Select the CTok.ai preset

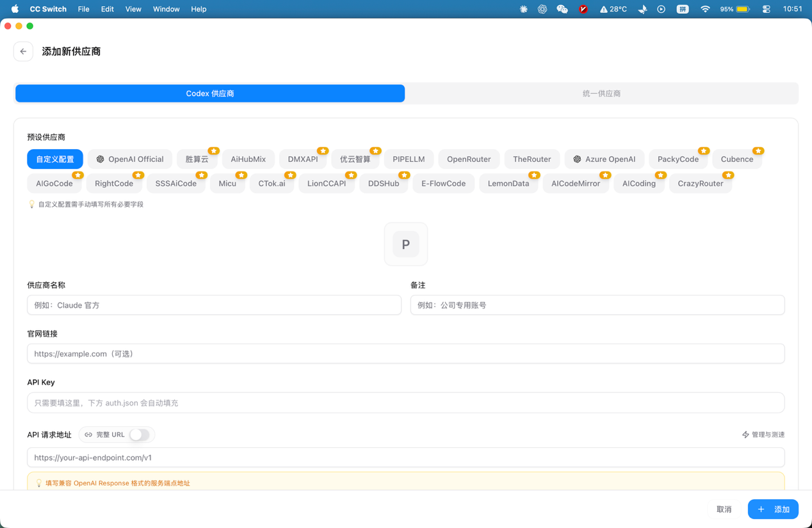(x=272, y=184)
